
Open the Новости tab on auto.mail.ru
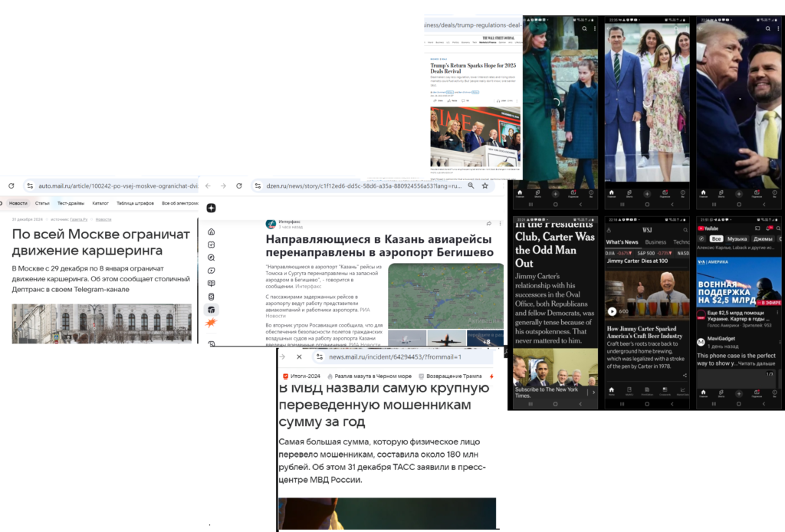pos(18,203)
